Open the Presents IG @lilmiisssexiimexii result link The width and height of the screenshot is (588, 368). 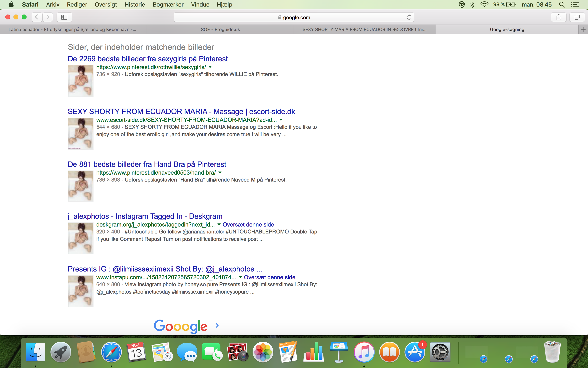165,269
